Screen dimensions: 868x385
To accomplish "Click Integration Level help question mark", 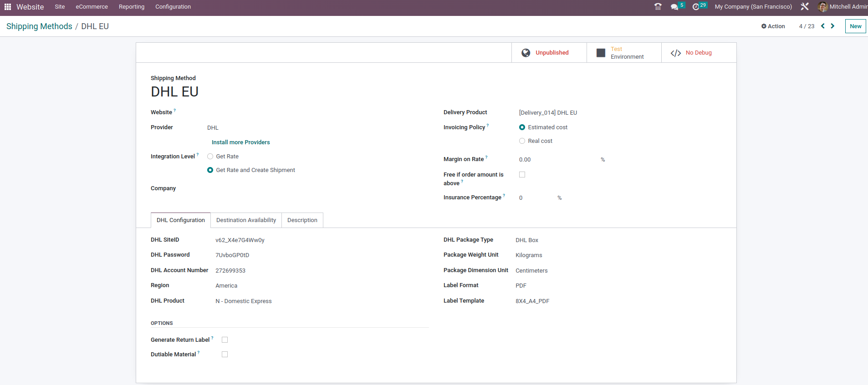I will click(198, 155).
